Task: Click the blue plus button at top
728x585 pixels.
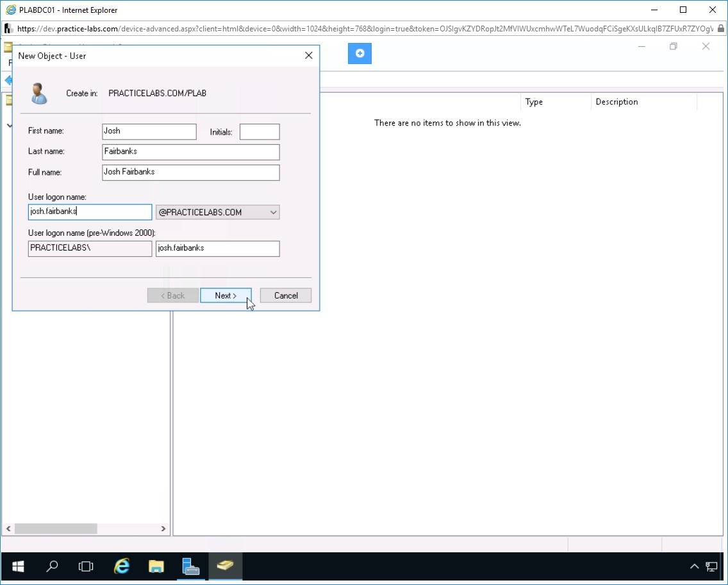Action: click(x=360, y=53)
